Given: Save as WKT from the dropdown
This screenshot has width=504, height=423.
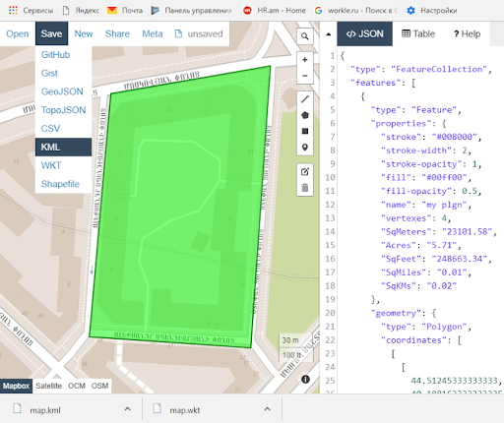Looking at the screenshot, I should [63, 165].
